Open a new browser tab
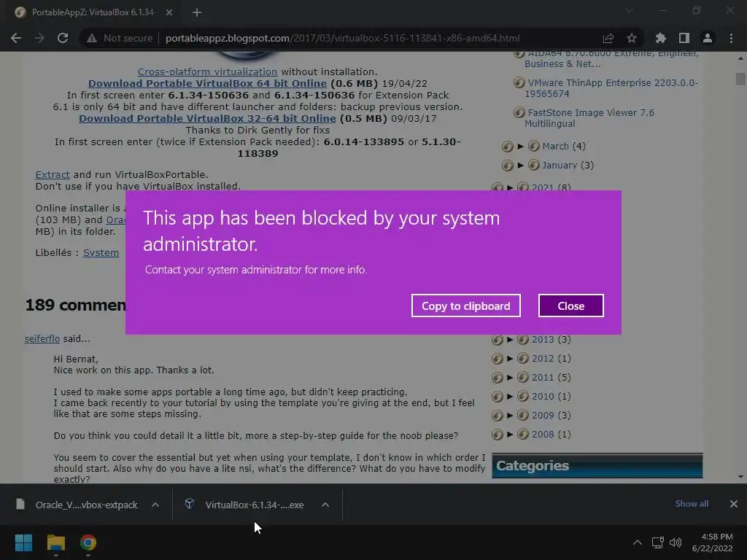Viewport: 747px width, 560px height. point(197,12)
